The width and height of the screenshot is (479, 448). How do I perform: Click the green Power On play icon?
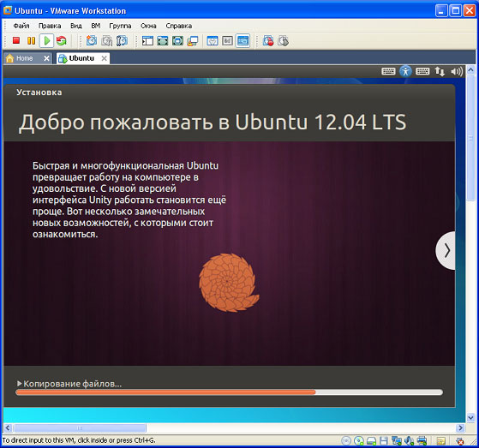47,40
